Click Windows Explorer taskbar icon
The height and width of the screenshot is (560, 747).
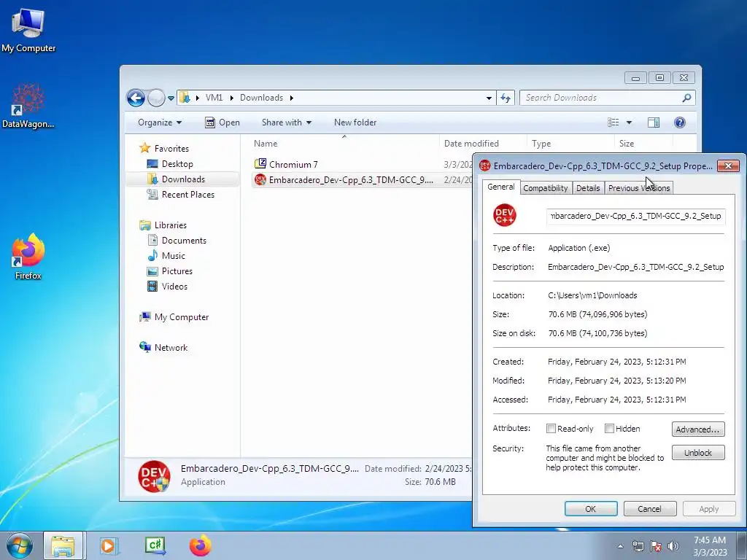pos(63,545)
